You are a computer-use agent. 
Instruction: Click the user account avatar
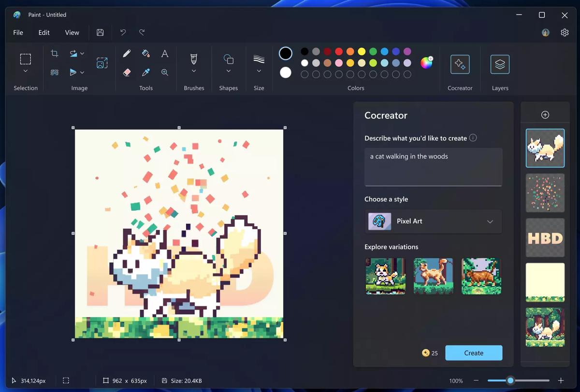(x=546, y=32)
